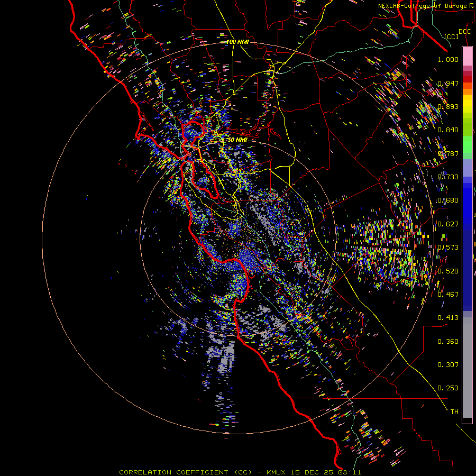Select the [CC] product label by the legend
This screenshot has width=476, height=476.
[452, 36]
